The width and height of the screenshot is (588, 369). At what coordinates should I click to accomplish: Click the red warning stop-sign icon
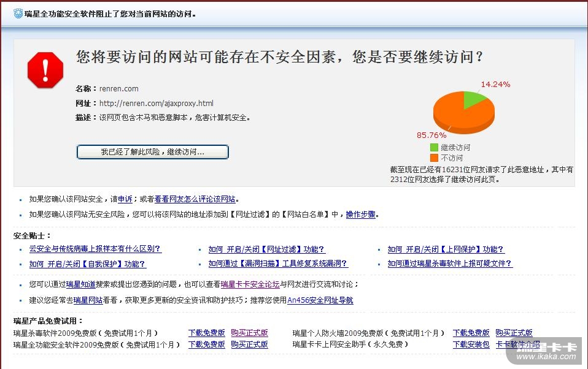[x=45, y=70]
